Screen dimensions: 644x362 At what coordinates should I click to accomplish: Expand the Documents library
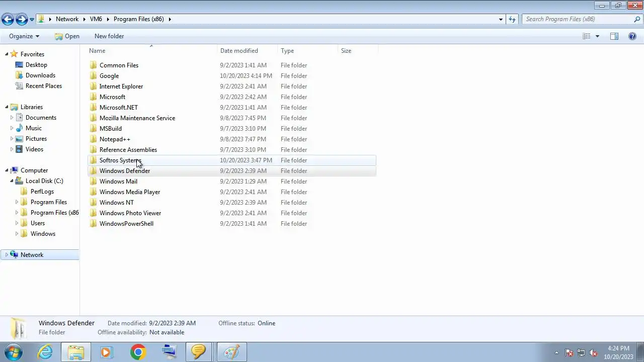(x=12, y=118)
